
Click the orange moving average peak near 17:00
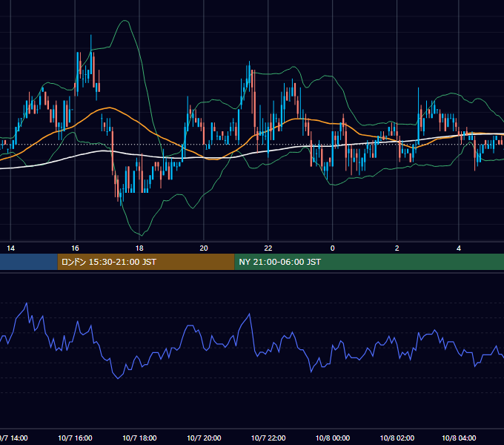point(110,108)
